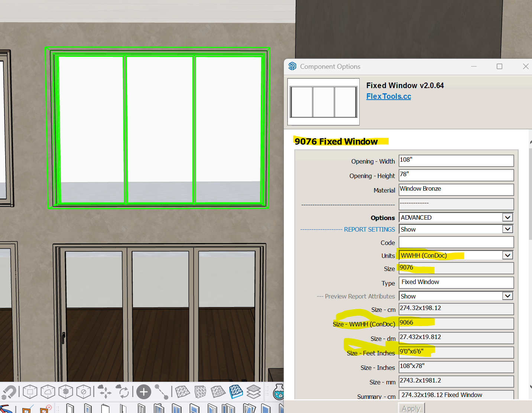Click the Opening - Height field
Screen dimensions: 532x413
pyautogui.click(x=456, y=175)
